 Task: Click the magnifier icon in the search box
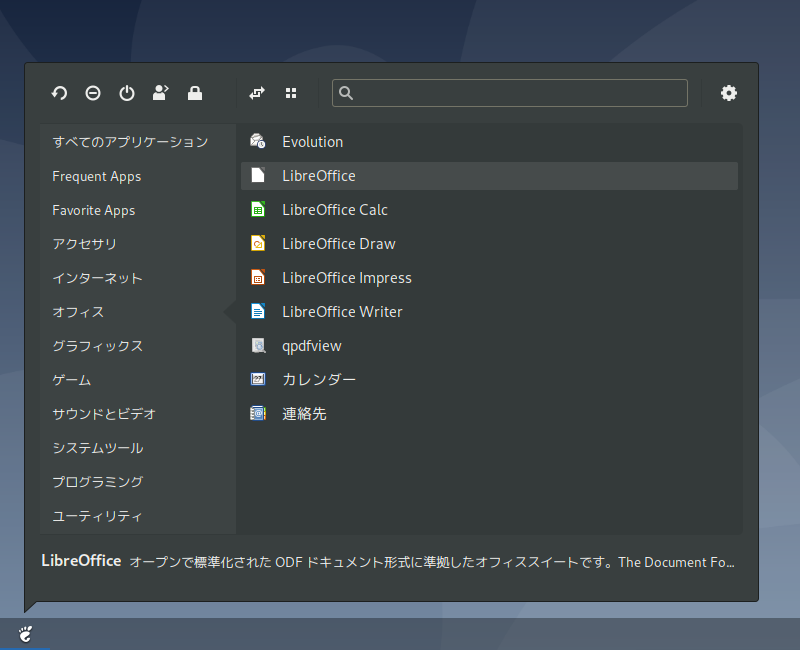tap(345, 93)
